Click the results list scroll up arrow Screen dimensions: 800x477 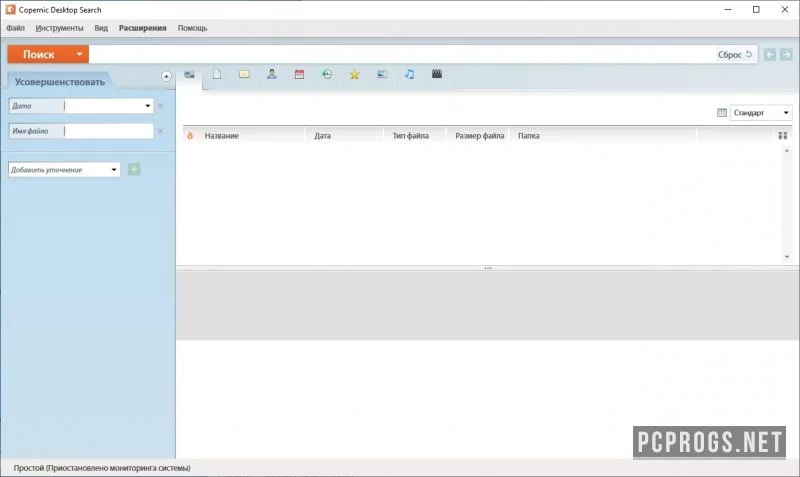786,151
